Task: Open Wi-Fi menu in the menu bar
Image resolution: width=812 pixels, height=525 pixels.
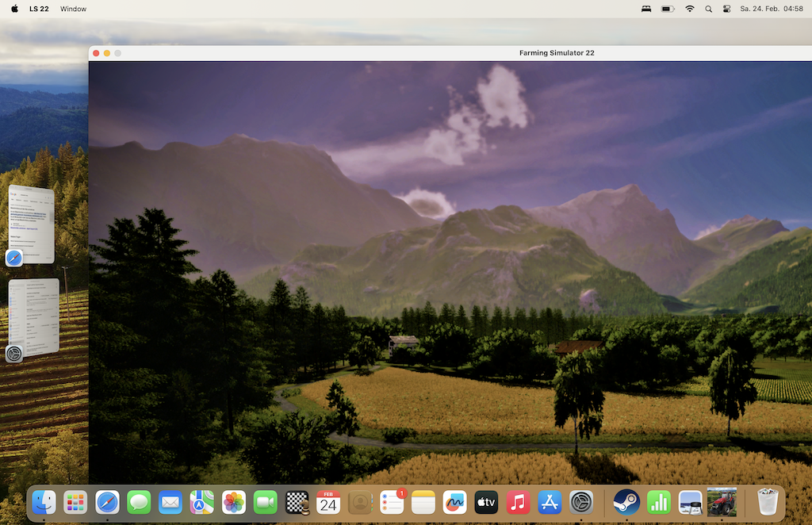Action: pyautogui.click(x=690, y=9)
